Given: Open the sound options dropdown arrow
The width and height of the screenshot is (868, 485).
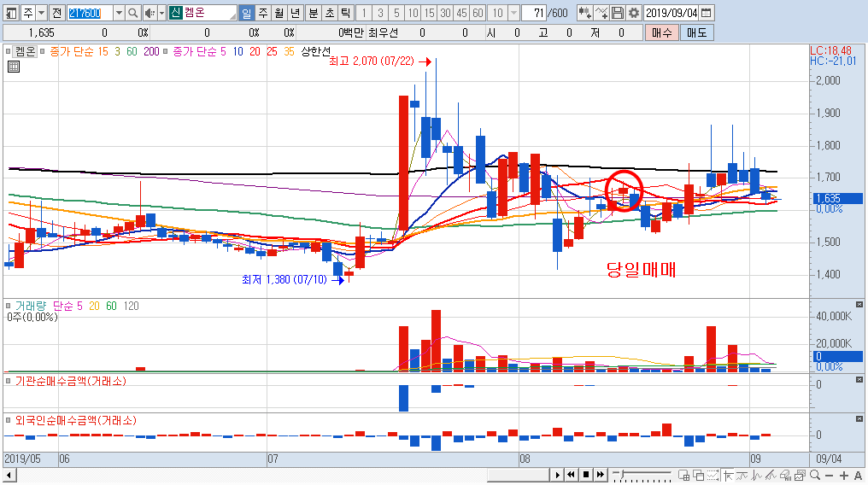Looking at the screenshot, I should click(161, 13).
